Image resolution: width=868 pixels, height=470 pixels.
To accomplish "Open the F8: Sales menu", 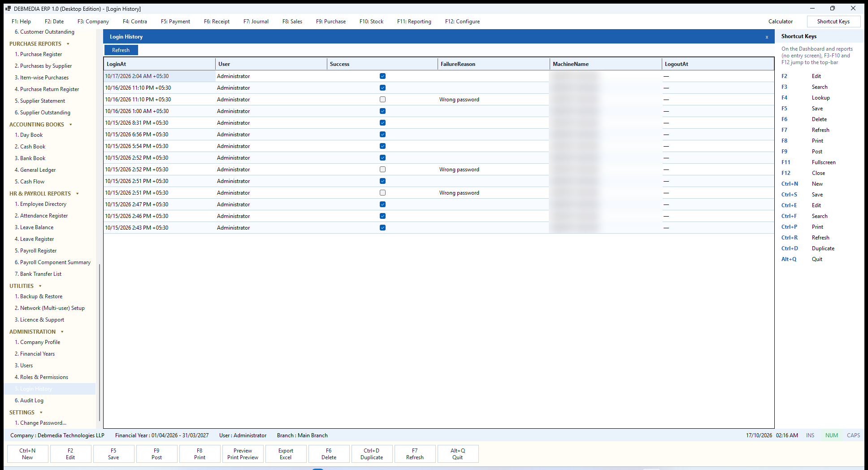I will [x=292, y=22].
